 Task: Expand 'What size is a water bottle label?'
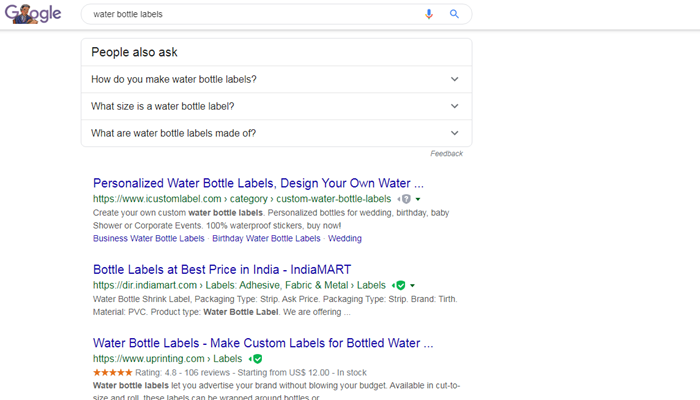[276, 106]
